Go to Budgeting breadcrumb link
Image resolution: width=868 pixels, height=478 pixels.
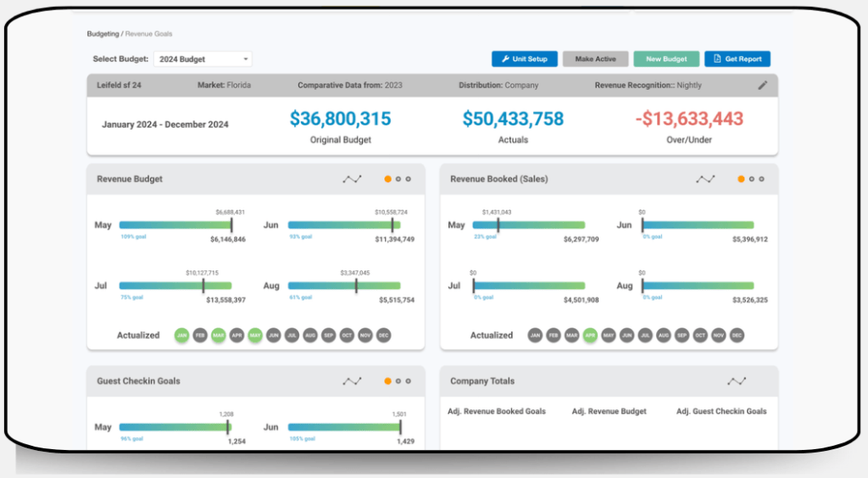coord(103,34)
